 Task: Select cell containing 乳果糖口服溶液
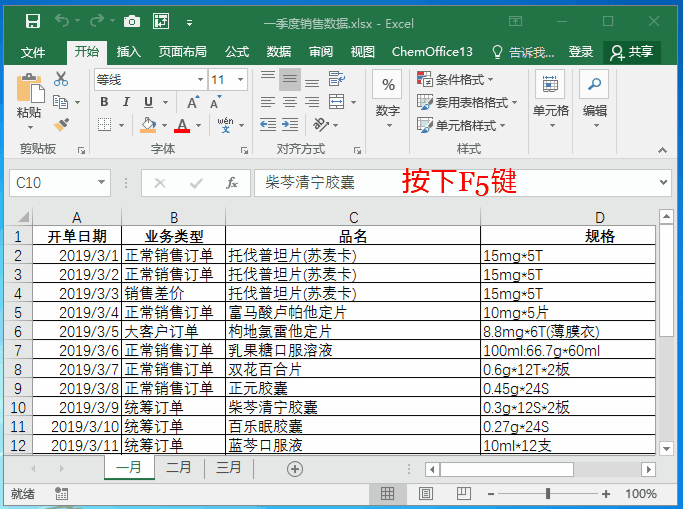click(353, 351)
